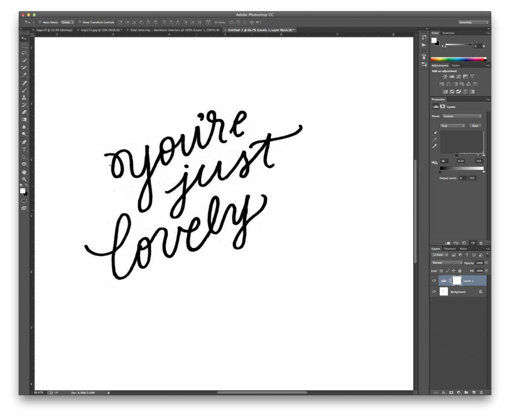Toggle visibility of the Levels 1 layer

(434, 280)
